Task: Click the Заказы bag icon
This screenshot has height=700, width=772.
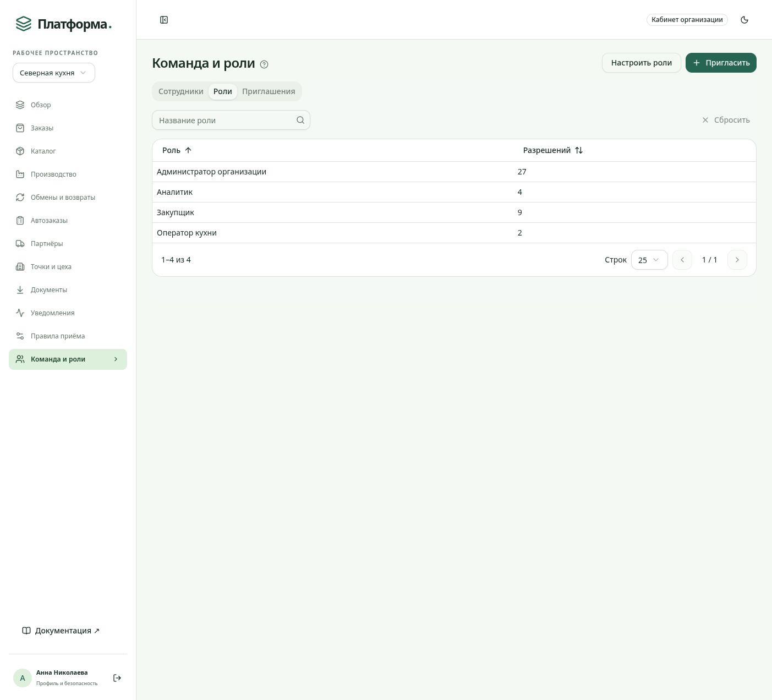Action: pyautogui.click(x=20, y=128)
